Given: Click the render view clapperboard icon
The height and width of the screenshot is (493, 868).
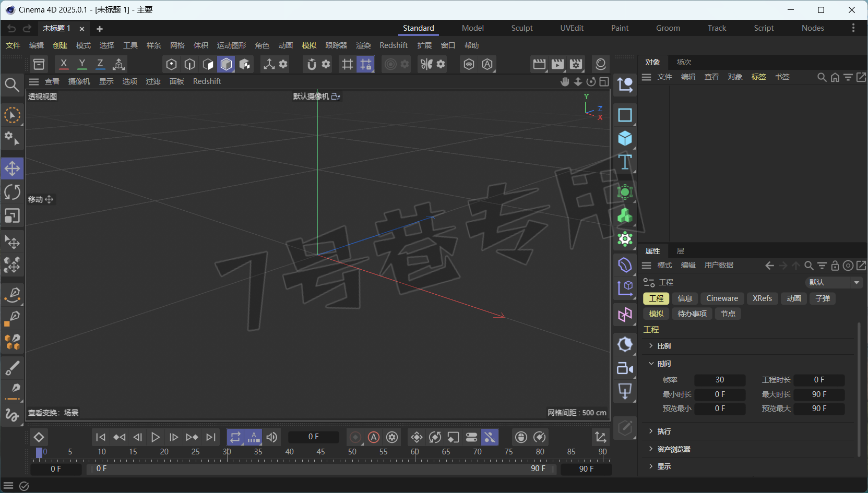Looking at the screenshot, I should 539,64.
